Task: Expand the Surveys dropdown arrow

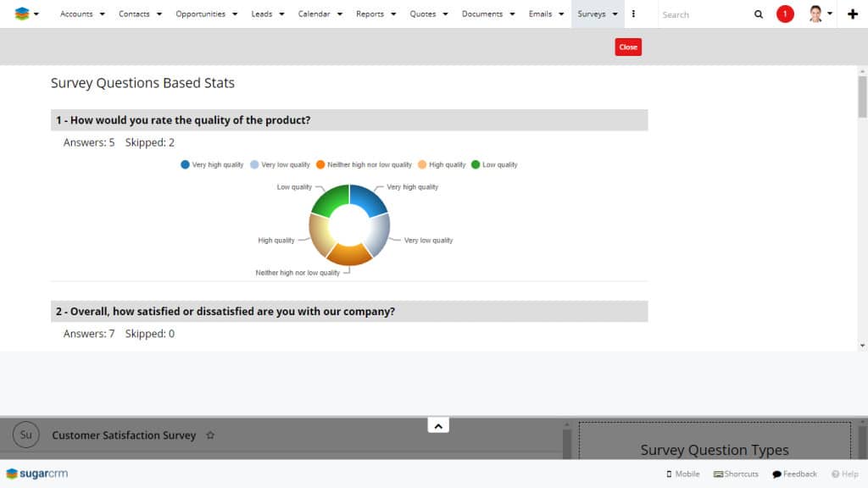Action: click(x=615, y=14)
